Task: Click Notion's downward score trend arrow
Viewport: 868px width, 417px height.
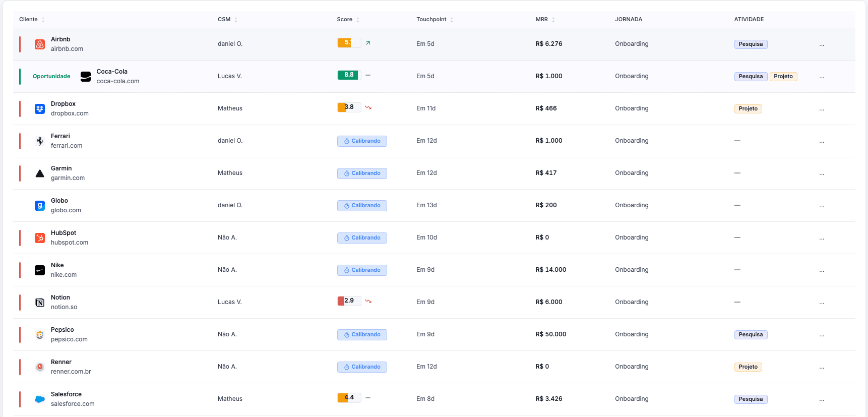Action: coord(368,301)
